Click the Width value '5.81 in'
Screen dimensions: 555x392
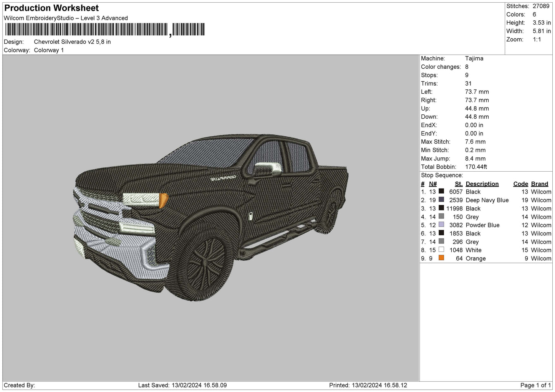click(x=542, y=31)
